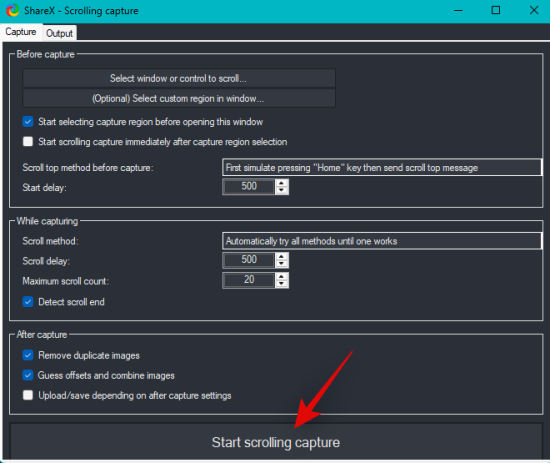
Task: Switch to the Output tab
Action: (x=59, y=33)
